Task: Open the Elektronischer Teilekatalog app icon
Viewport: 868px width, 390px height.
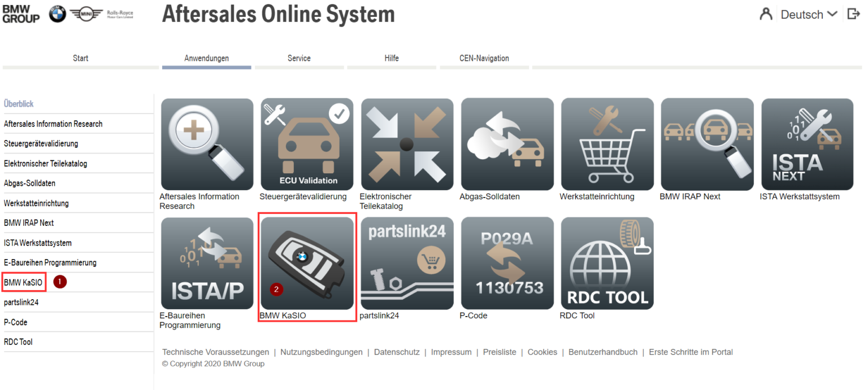Action: [x=407, y=144]
